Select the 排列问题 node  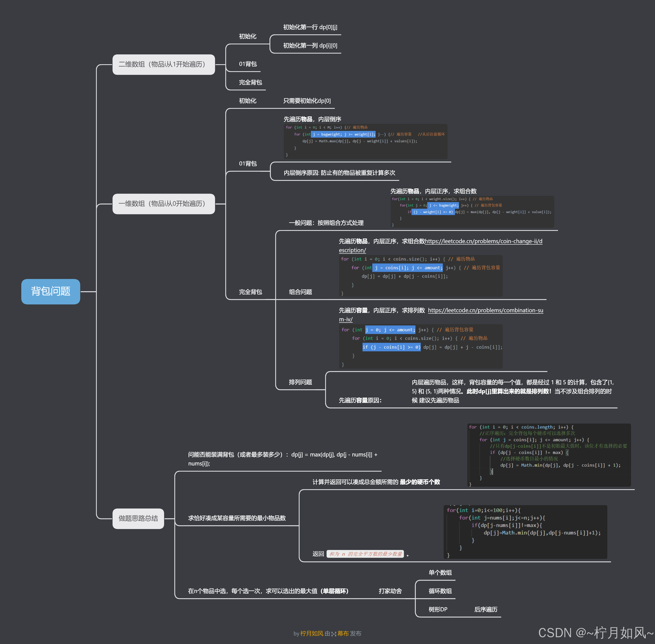tap(300, 382)
